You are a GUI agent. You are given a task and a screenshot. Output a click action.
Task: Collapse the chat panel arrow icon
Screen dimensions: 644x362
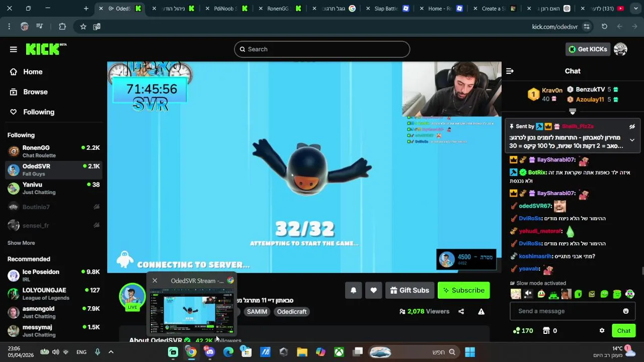(x=510, y=71)
